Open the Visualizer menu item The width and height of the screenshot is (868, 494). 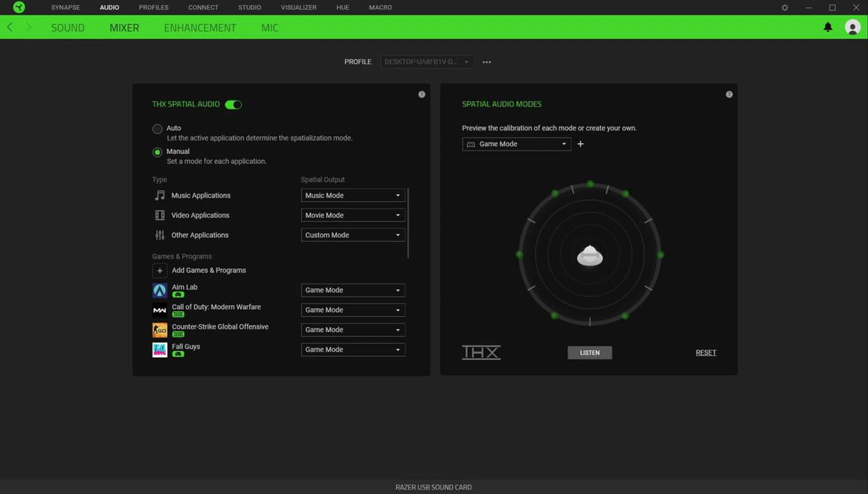[298, 7]
